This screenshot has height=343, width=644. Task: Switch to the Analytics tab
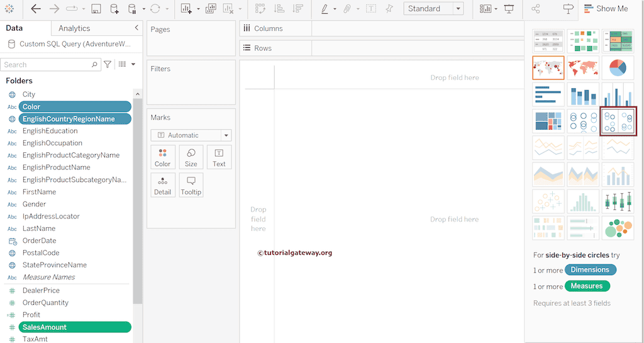[x=74, y=28]
